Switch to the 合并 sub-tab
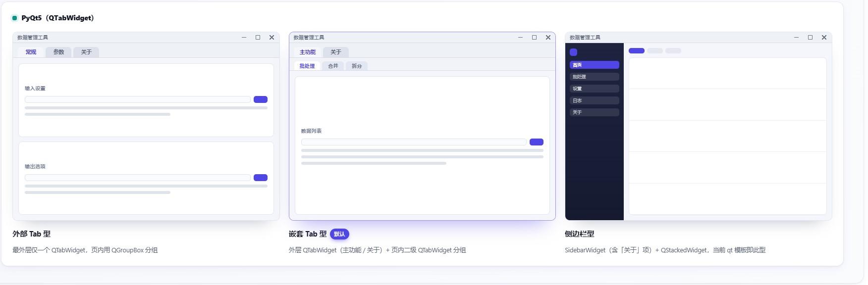This screenshot has width=868, height=285. pyautogui.click(x=333, y=66)
